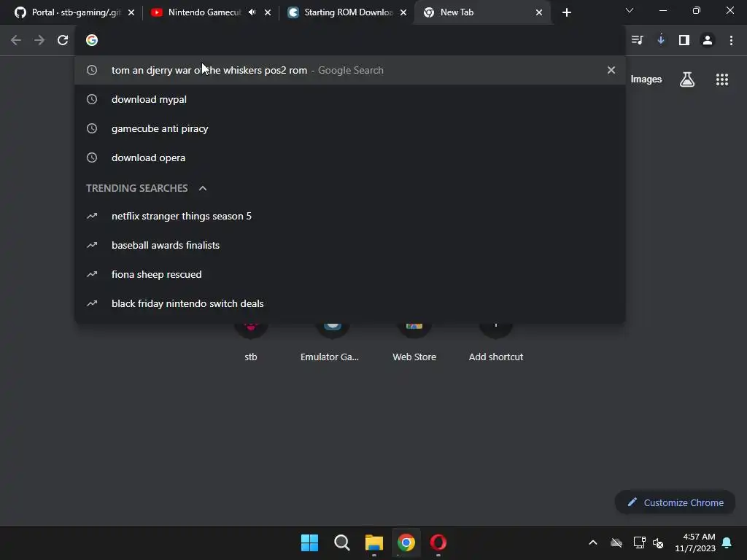The height and width of the screenshot is (560, 747).
Task: Click Add shortcut
Action: 495,343
